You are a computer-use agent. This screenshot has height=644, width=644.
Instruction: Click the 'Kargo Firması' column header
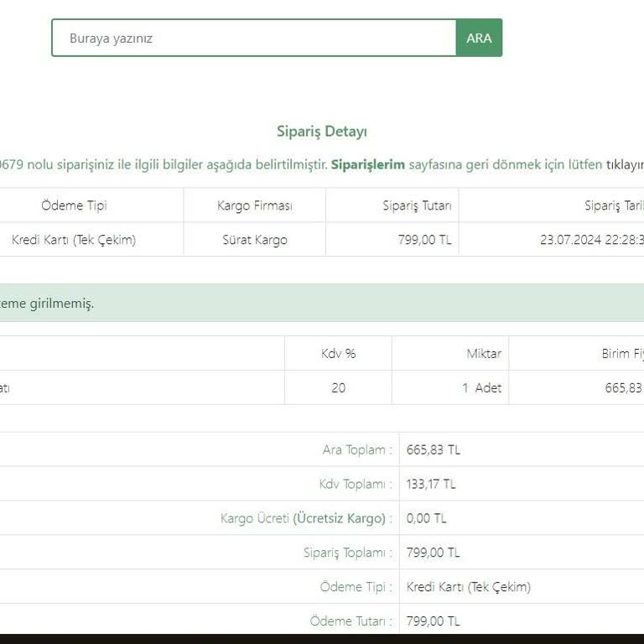[x=255, y=205]
